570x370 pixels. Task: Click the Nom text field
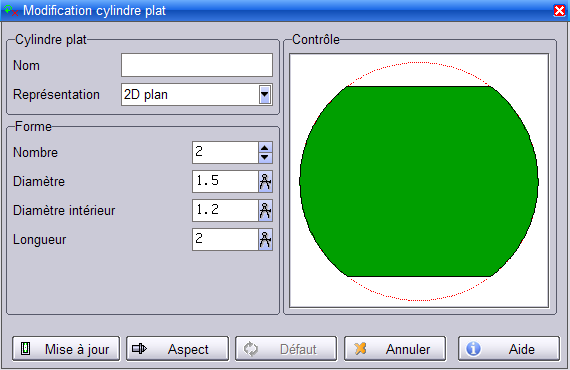click(197, 65)
